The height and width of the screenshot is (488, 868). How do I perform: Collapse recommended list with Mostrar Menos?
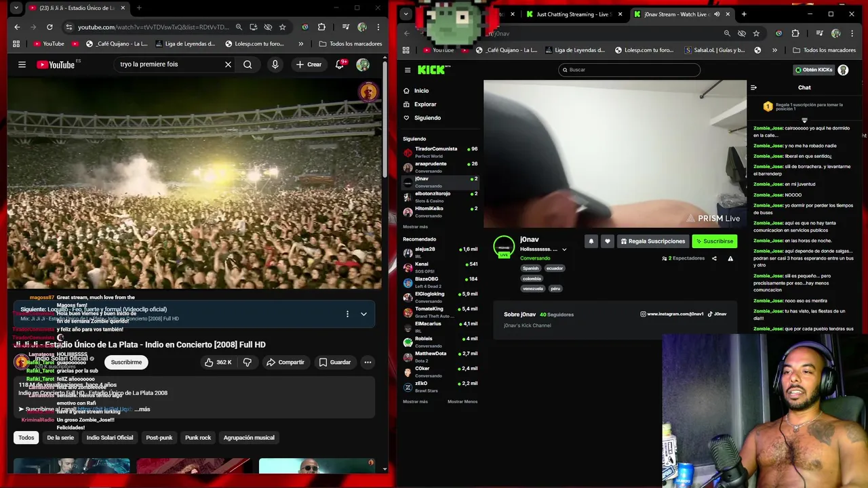[462, 401]
